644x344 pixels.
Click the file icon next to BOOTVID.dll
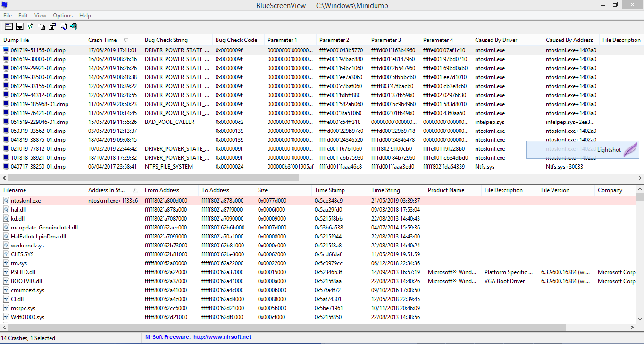click(6, 281)
